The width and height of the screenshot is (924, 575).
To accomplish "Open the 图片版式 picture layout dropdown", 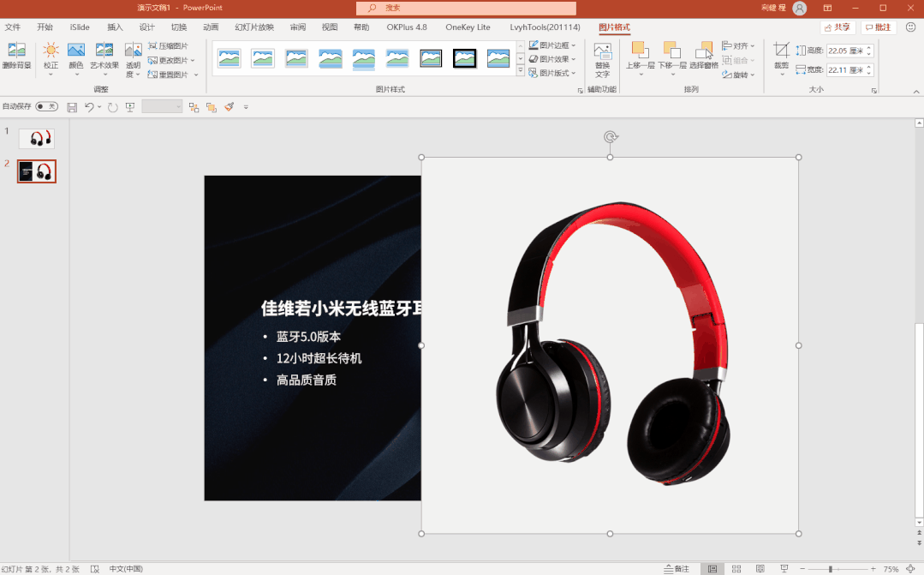I will pyautogui.click(x=552, y=73).
